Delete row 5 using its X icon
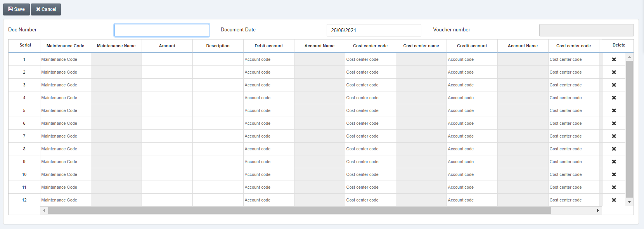 click(614, 110)
